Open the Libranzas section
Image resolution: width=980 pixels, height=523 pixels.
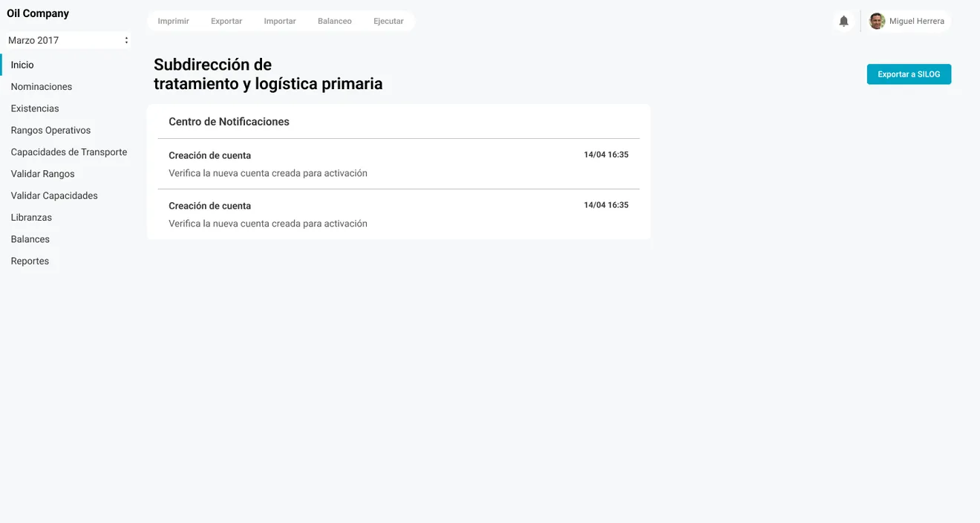pyautogui.click(x=31, y=218)
